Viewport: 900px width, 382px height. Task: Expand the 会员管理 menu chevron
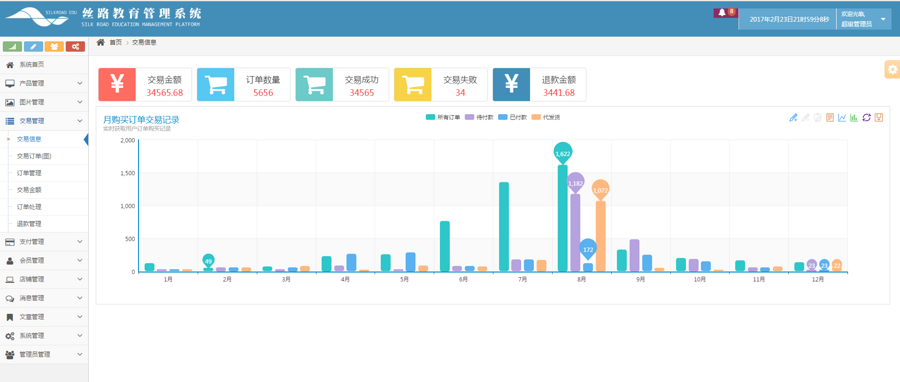pyautogui.click(x=80, y=260)
